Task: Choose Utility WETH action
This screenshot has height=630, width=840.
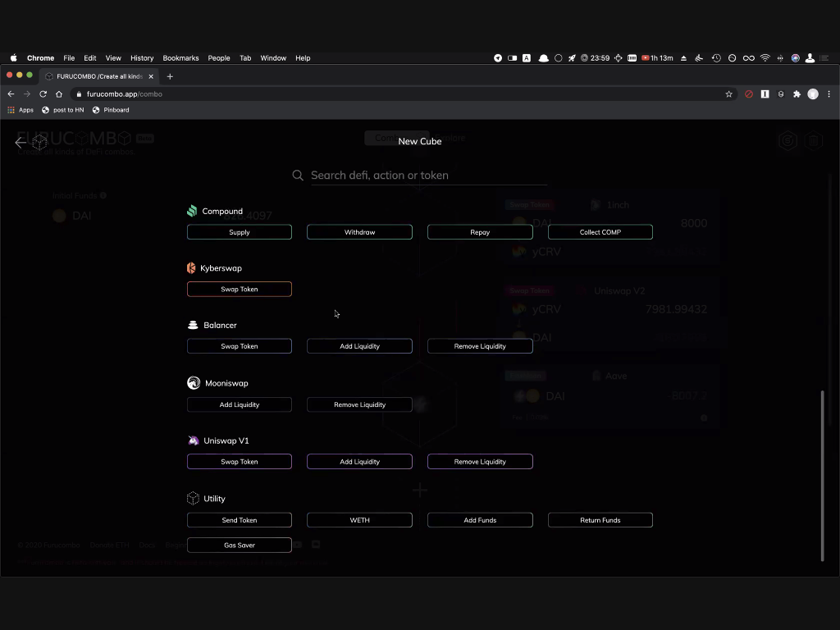Action: [x=359, y=520]
